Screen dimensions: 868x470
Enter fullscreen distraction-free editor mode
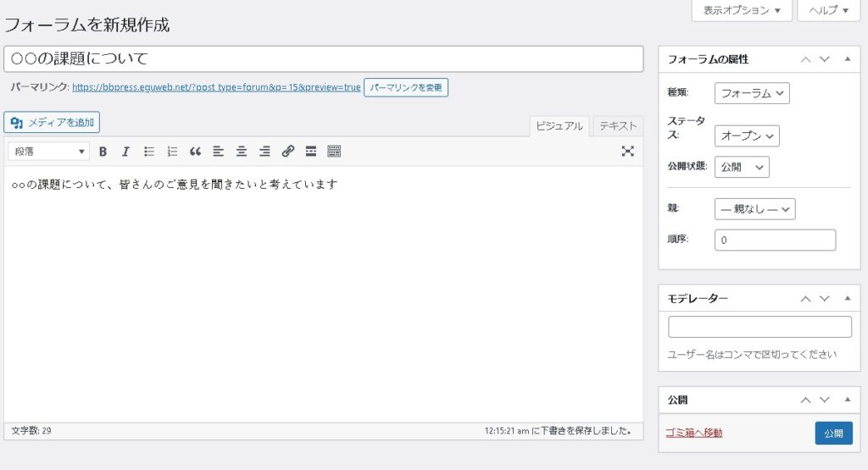[x=627, y=152]
